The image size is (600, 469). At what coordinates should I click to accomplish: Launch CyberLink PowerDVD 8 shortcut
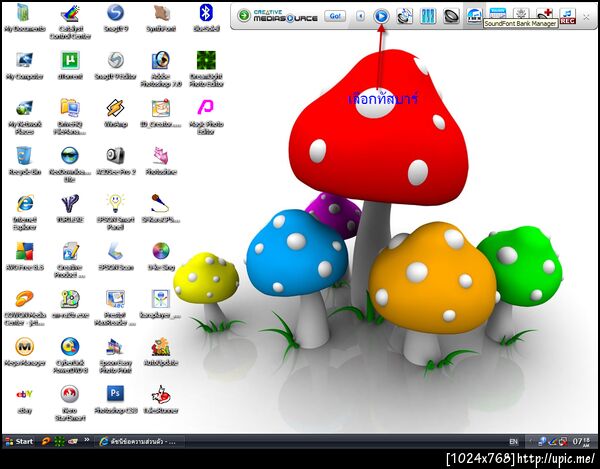click(70, 356)
